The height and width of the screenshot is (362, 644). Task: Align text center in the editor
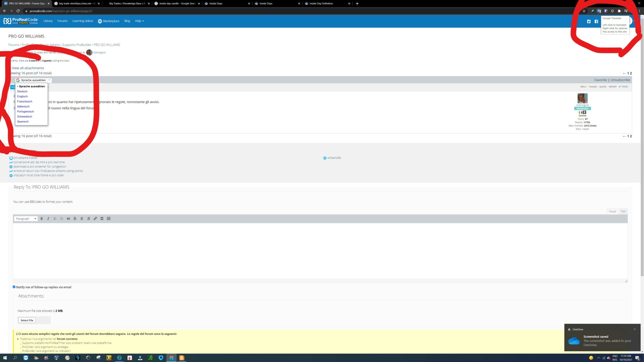[82, 219]
